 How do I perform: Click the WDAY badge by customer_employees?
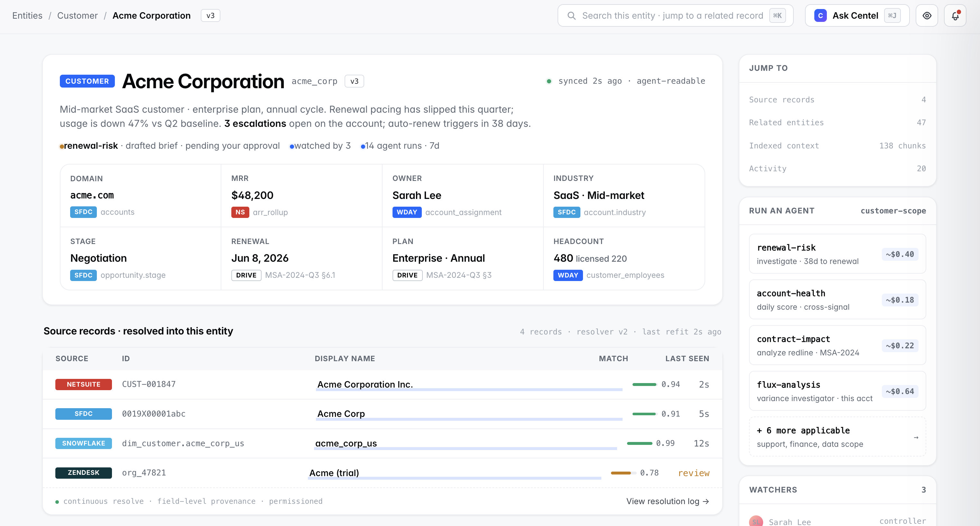(x=568, y=275)
